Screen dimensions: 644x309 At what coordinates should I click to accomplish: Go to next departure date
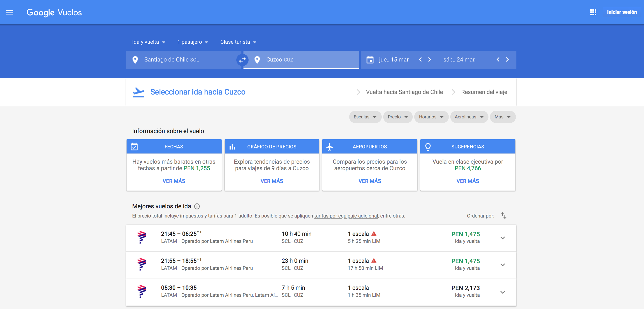[x=430, y=59]
